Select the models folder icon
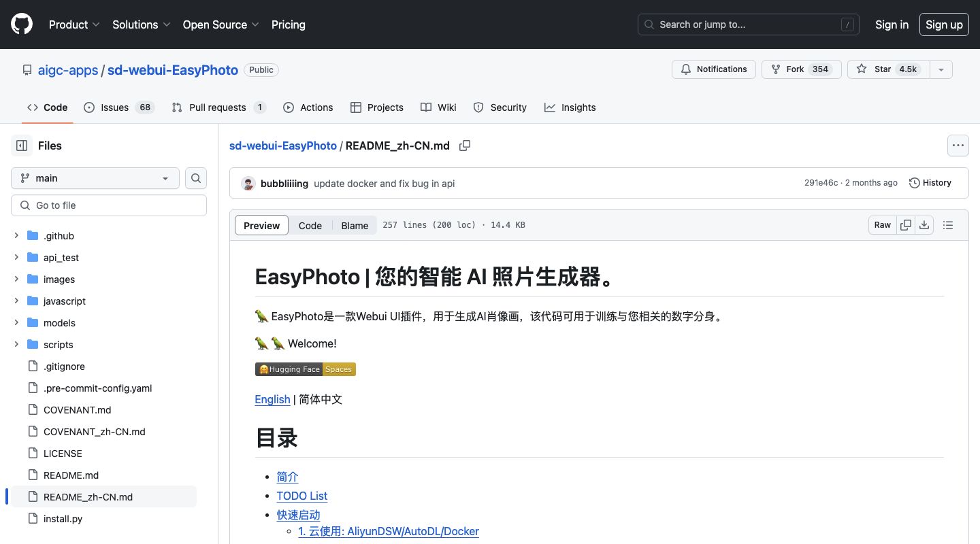The height and width of the screenshot is (544, 980). pyautogui.click(x=33, y=323)
